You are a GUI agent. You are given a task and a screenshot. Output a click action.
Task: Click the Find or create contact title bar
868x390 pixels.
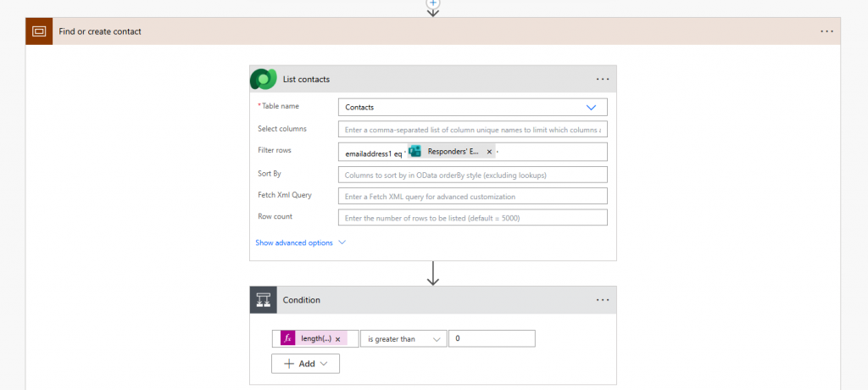[x=424, y=31]
